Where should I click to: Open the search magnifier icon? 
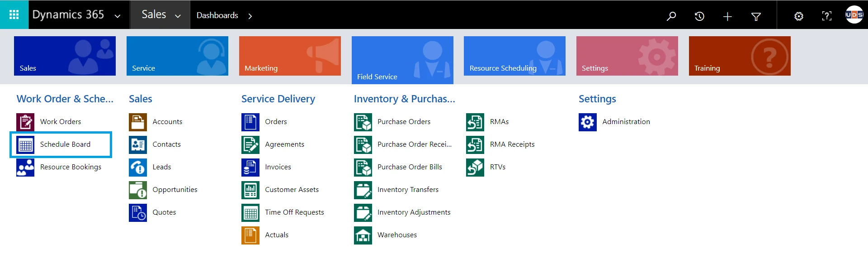click(x=671, y=16)
